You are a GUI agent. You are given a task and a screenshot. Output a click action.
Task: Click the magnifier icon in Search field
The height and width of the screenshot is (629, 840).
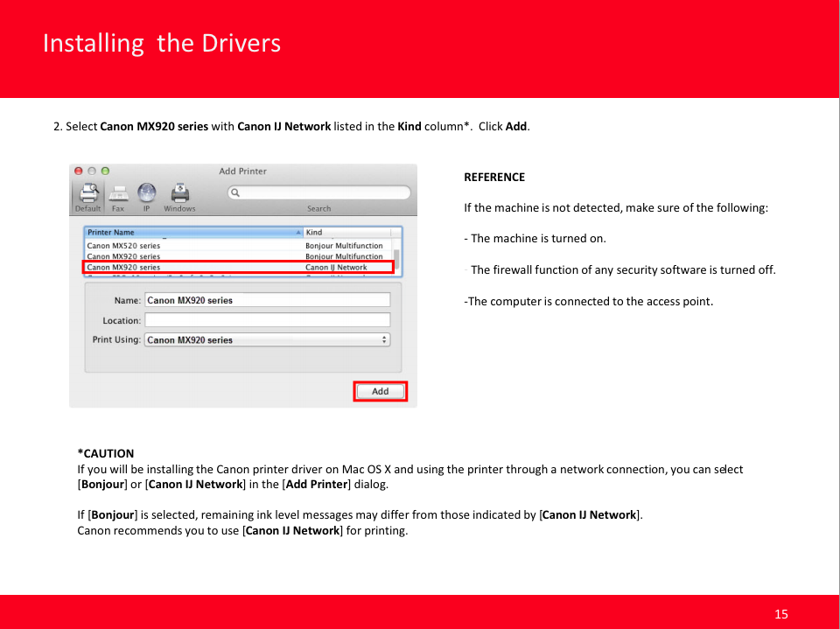(235, 192)
